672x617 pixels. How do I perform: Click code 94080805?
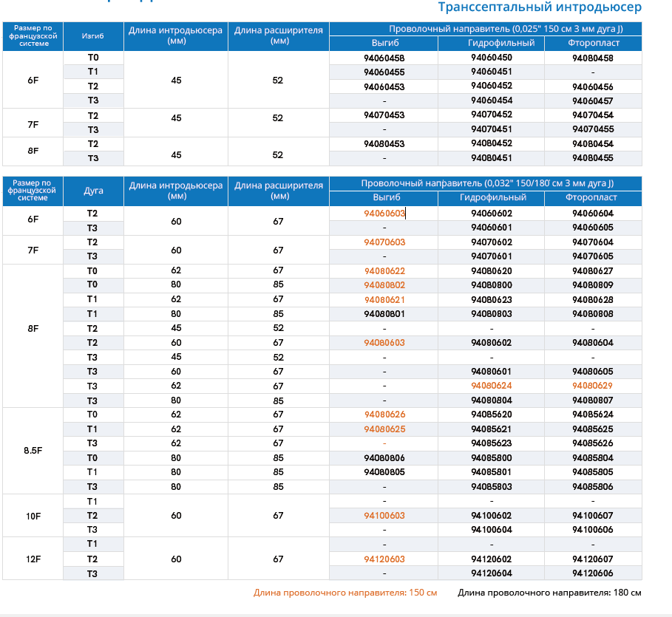tap(384, 471)
